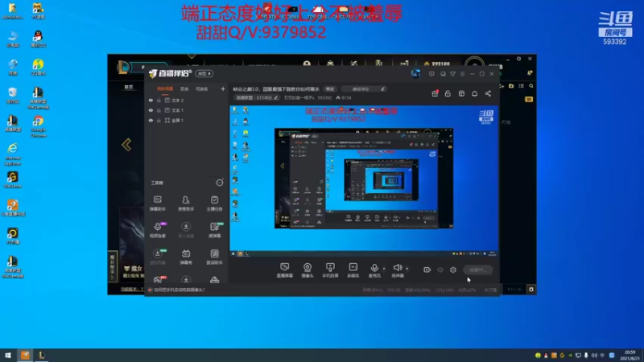The image size is (644, 362).
Task: Open streaming settings gear icon
Action: pyautogui.click(x=453, y=269)
